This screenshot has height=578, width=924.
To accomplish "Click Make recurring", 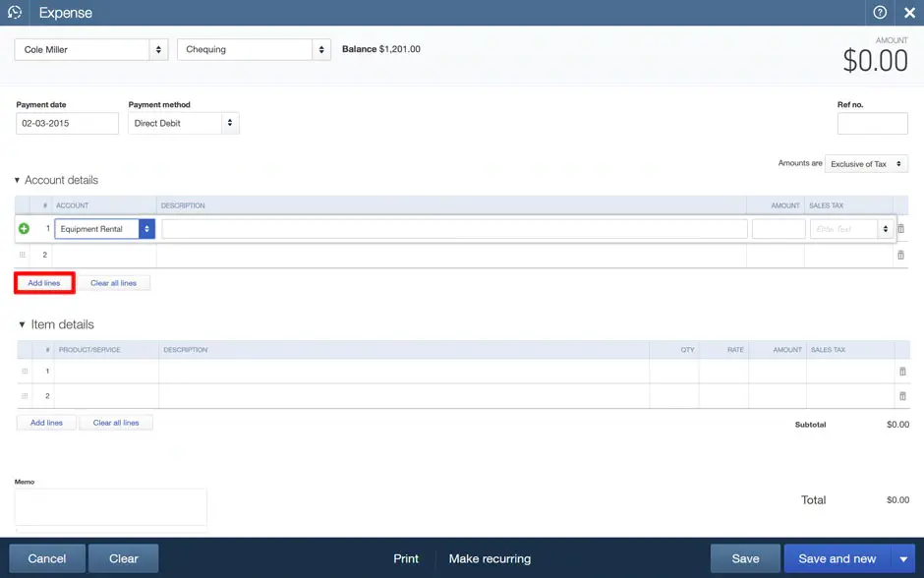I will click(x=490, y=558).
